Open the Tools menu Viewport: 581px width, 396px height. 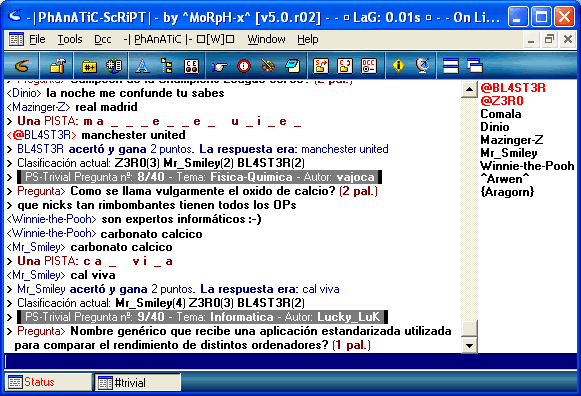tap(70, 39)
